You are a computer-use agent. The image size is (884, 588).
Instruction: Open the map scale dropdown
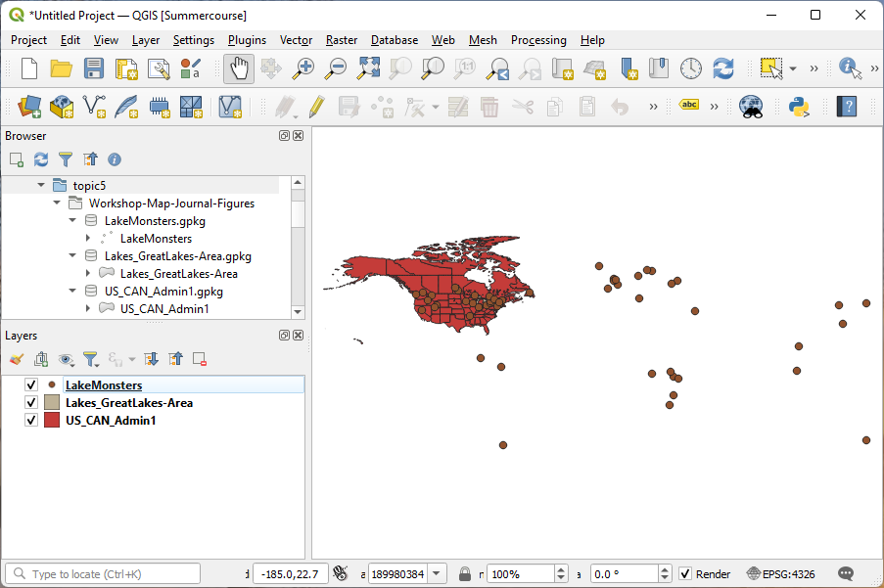[x=435, y=573]
